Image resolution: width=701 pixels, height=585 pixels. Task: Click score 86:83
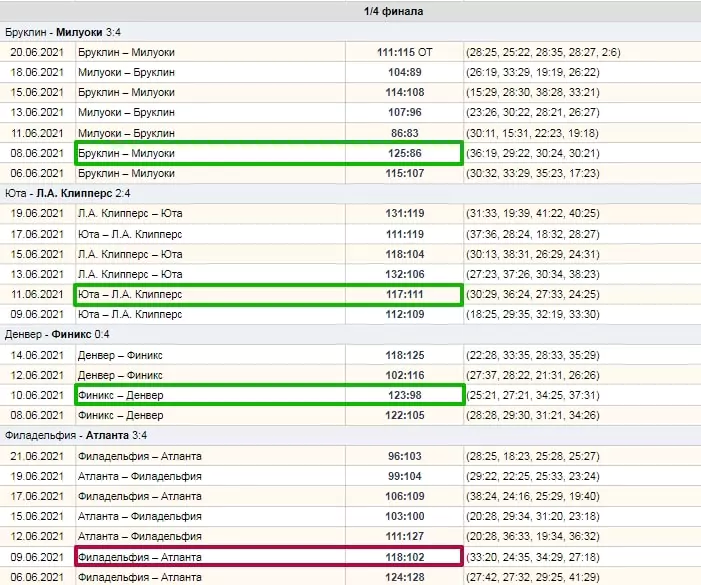click(405, 133)
